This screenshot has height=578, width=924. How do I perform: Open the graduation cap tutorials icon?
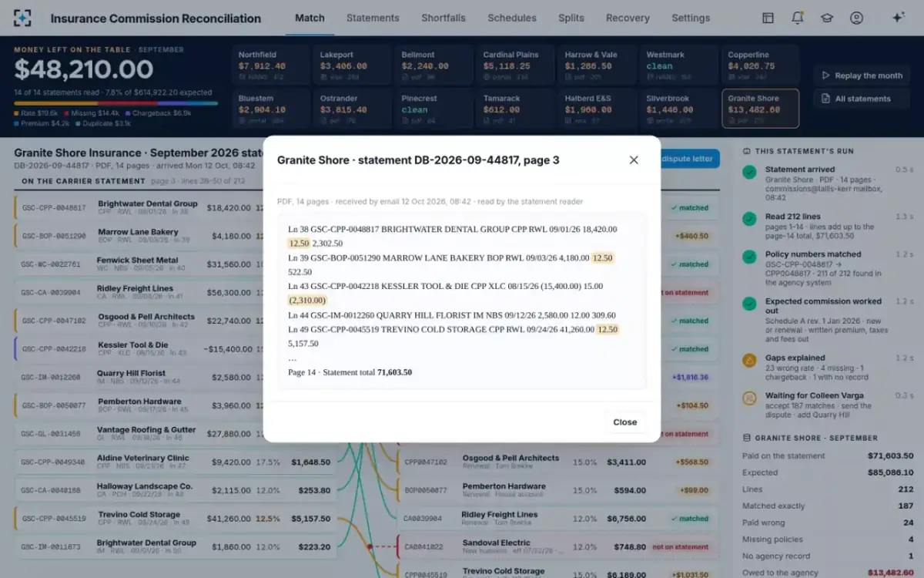(827, 18)
